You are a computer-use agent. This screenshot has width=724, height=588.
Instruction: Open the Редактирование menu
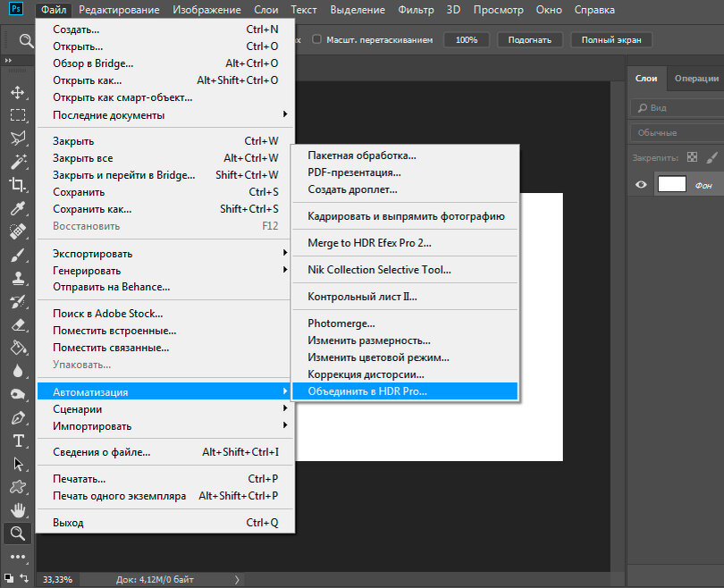click(119, 10)
